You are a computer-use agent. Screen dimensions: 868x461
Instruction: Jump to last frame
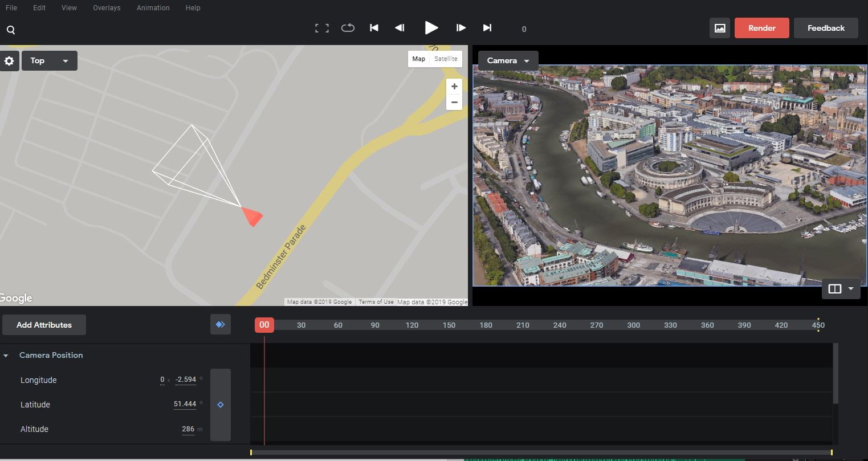pyautogui.click(x=487, y=28)
